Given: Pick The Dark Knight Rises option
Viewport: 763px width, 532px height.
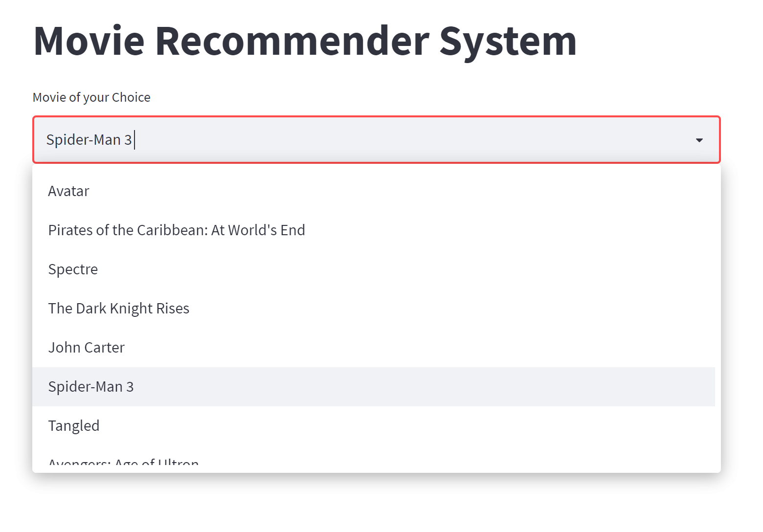Looking at the screenshot, I should tap(119, 308).
